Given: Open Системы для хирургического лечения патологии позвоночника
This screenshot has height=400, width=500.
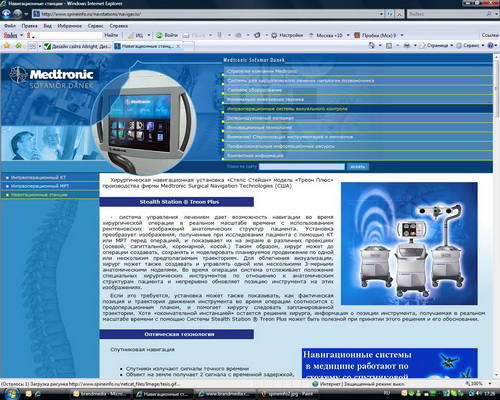Looking at the screenshot, I should point(300,80).
